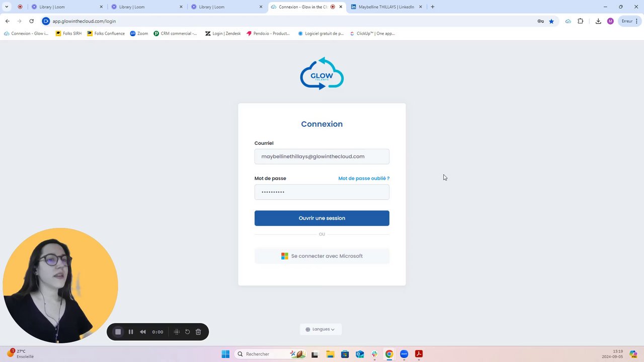Open Zoom from the taskbar
644x362 pixels.
click(404, 354)
